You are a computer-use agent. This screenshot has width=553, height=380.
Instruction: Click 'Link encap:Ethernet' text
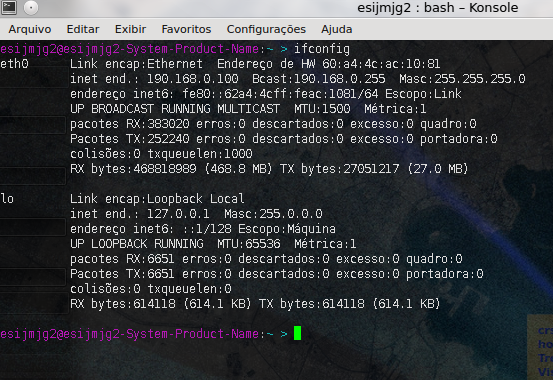(x=136, y=64)
